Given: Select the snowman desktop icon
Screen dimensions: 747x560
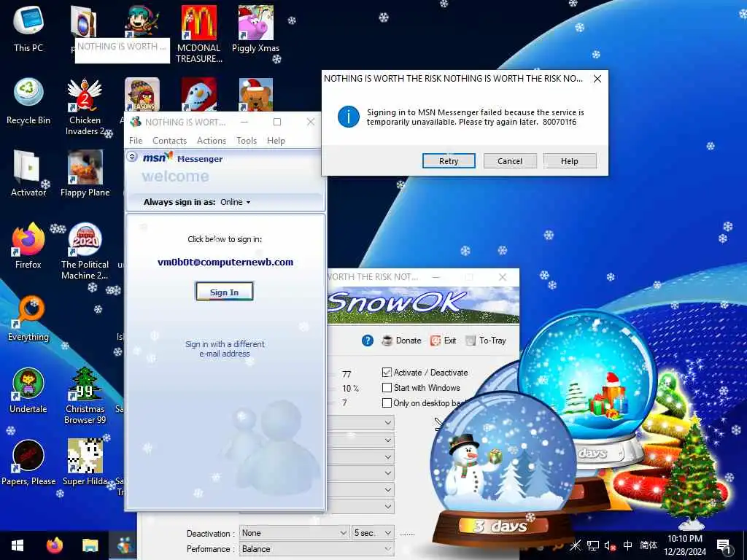Looking at the screenshot, I should coord(198,94).
